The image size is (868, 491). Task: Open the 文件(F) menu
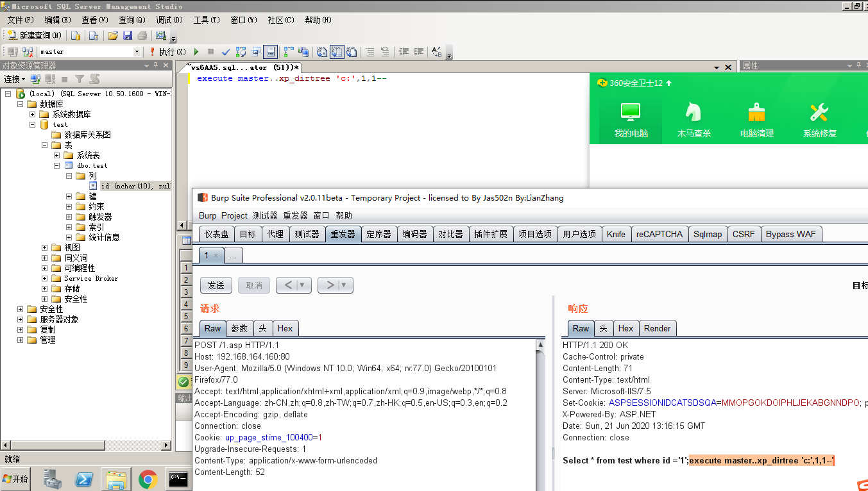[x=21, y=20]
